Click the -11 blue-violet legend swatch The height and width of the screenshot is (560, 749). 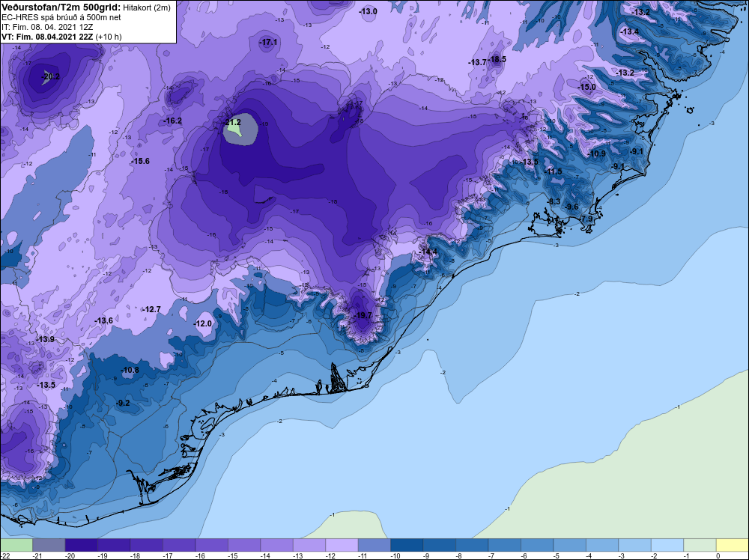(x=374, y=545)
